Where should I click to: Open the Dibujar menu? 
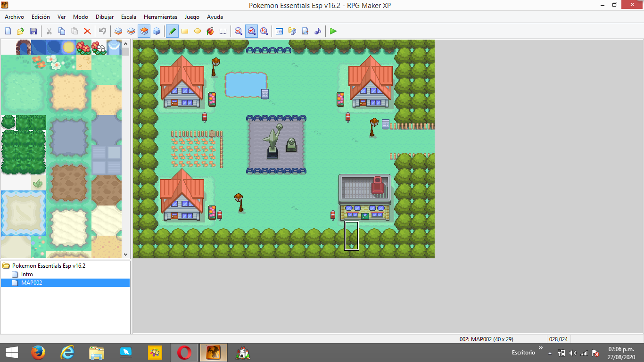click(x=104, y=16)
